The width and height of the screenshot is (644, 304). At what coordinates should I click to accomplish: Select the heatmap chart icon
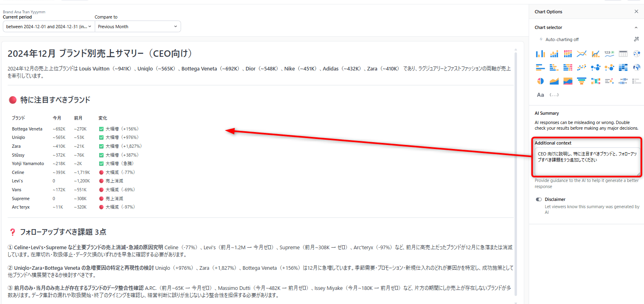pos(623,67)
